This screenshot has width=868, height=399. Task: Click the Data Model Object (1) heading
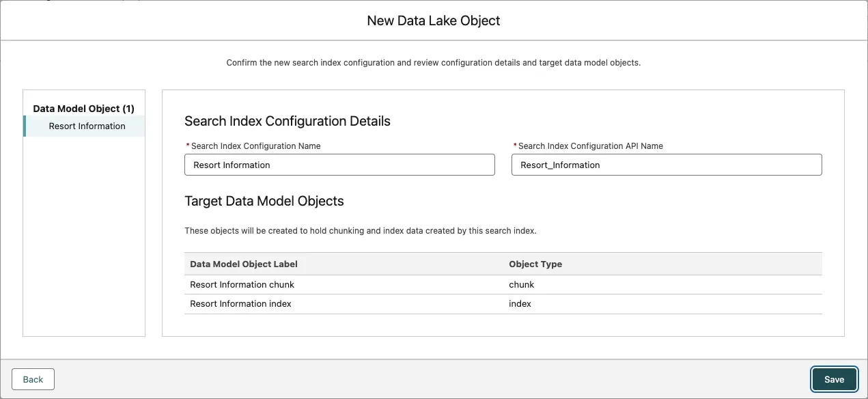tap(83, 109)
